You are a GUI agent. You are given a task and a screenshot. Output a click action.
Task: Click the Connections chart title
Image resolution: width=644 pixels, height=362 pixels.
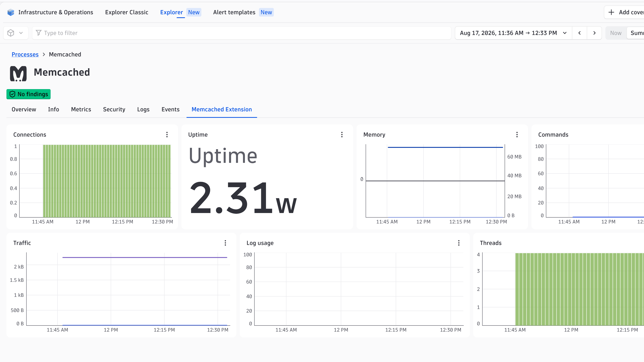(x=30, y=135)
